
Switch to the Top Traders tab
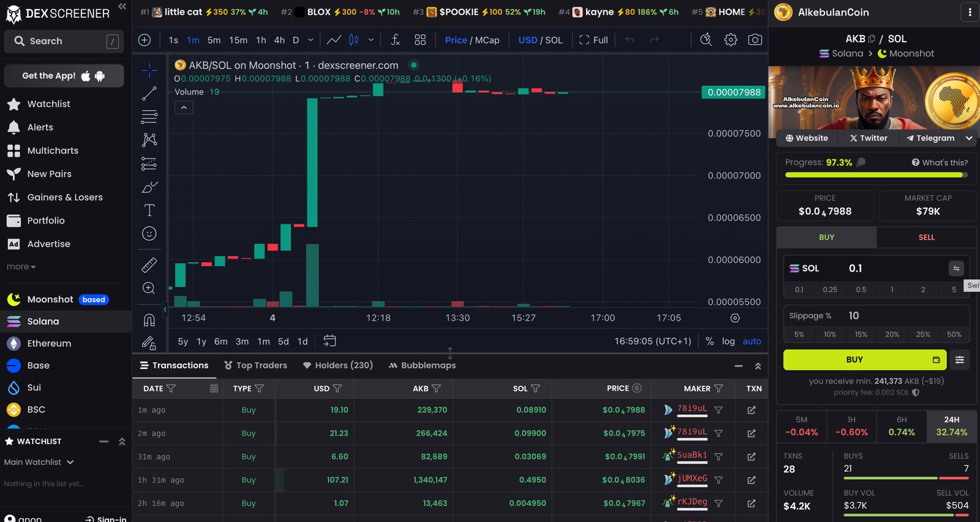tap(255, 365)
